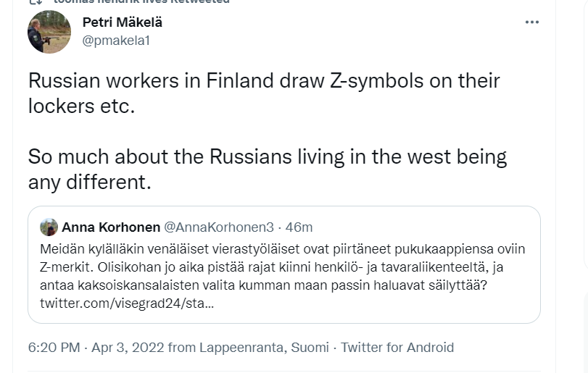
Task: Open the Petri Mäkelä display name
Action: point(123,22)
